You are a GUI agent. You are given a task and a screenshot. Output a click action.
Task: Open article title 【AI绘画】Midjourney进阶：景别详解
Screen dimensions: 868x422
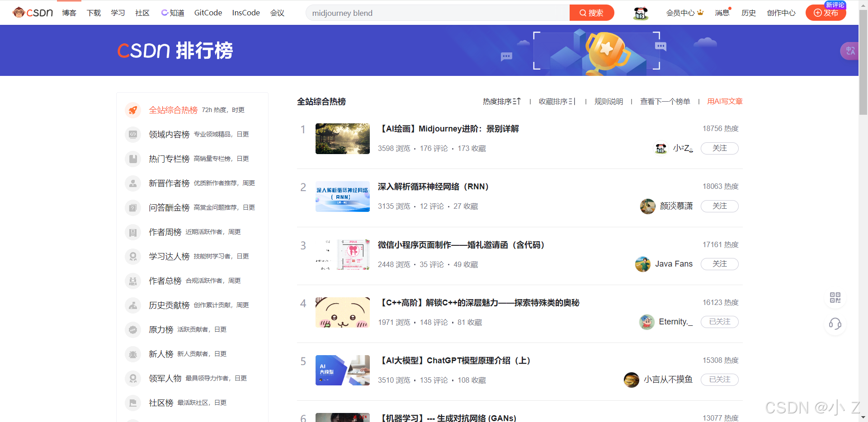tap(448, 129)
